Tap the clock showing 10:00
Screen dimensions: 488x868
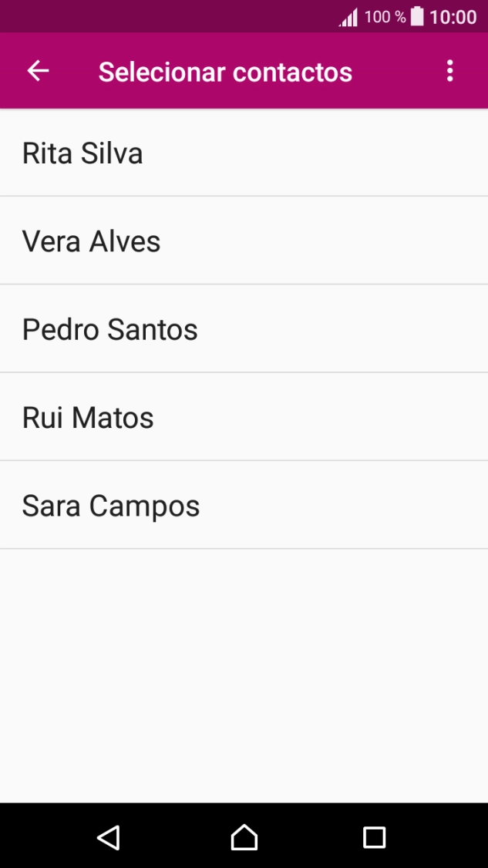[454, 15]
